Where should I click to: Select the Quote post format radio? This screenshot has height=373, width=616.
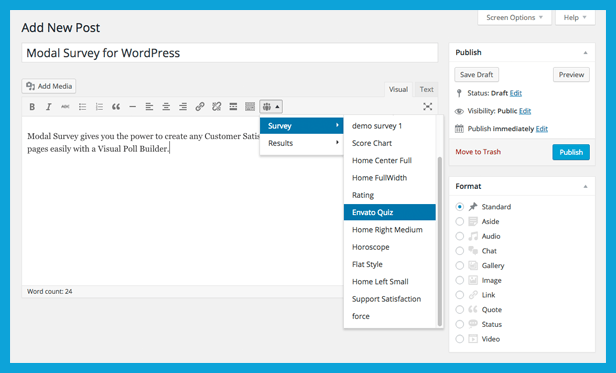click(459, 309)
